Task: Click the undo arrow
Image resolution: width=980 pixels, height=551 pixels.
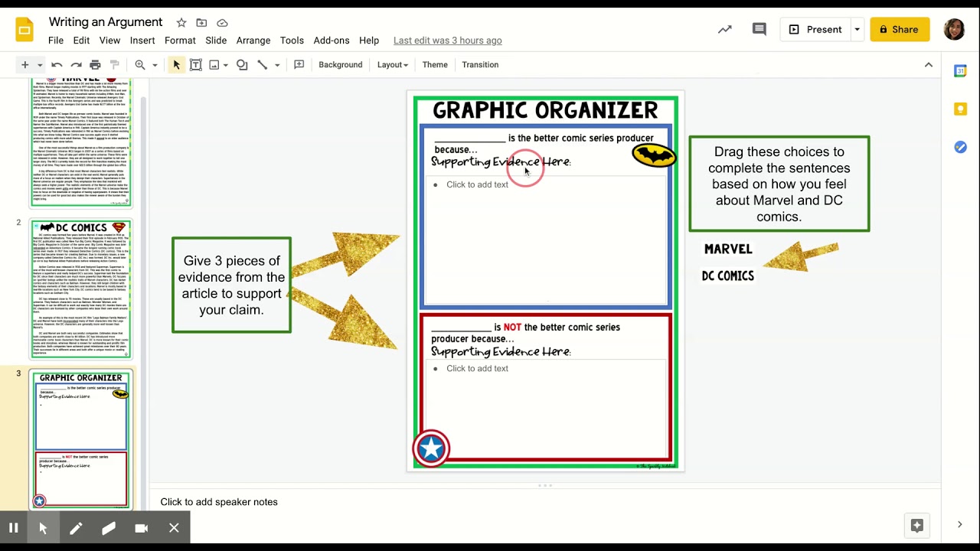Action: click(57, 65)
